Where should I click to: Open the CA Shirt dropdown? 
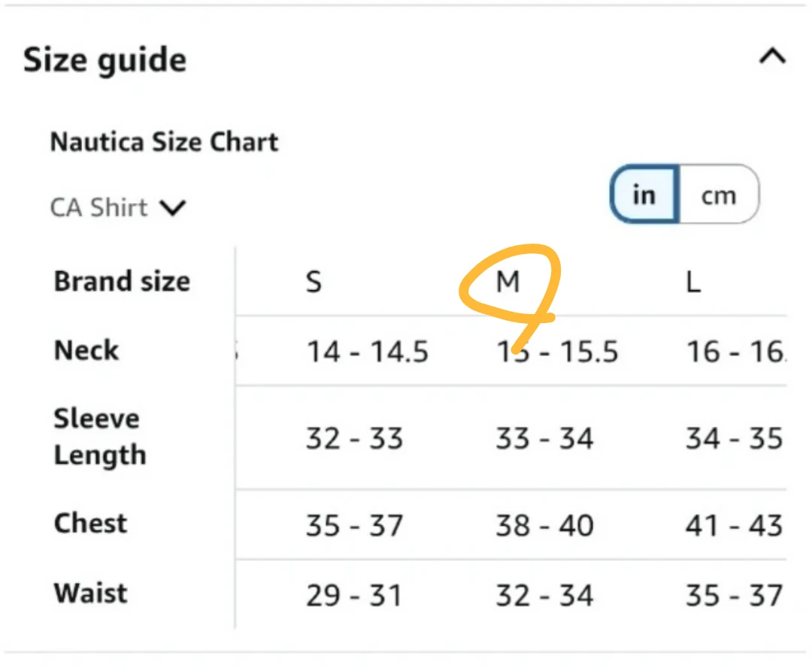(117, 207)
